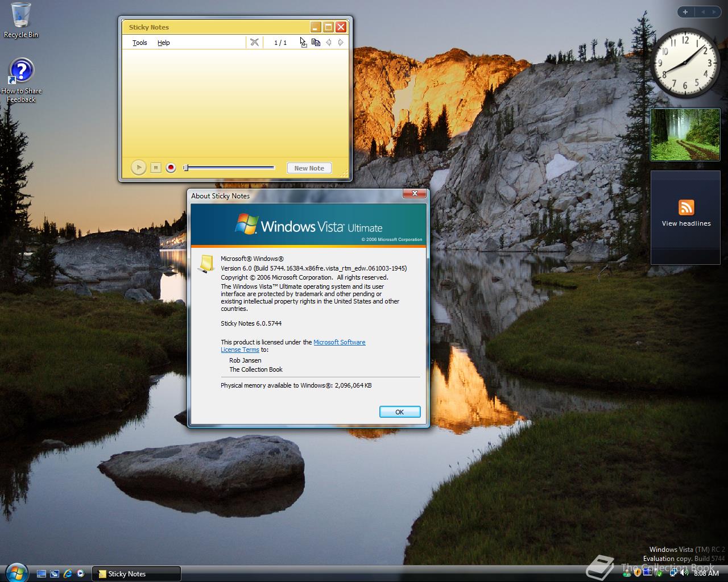Select How to Share Feedback desktop shortcut

(x=21, y=81)
